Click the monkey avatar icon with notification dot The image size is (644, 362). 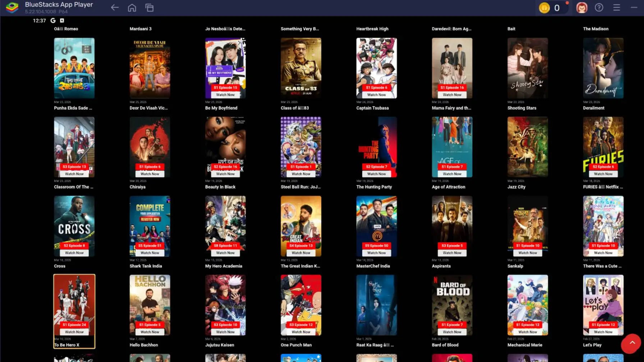click(x=581, y=7)
